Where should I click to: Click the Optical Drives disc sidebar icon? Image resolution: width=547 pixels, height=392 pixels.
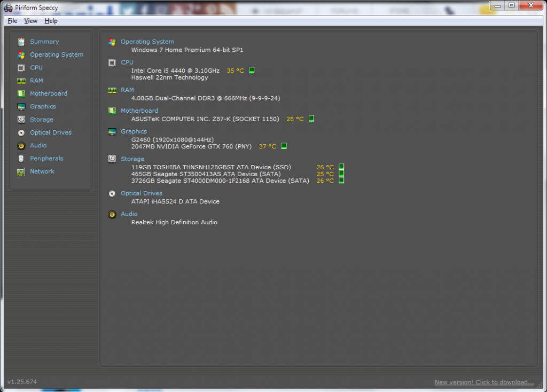click(x=21, y=133)
